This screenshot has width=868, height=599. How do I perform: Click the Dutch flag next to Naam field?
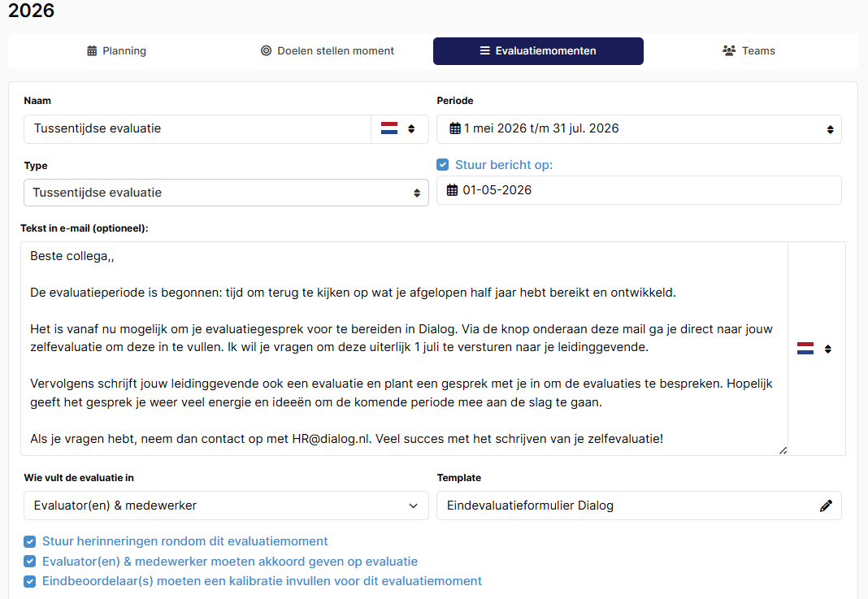[389, 128]
